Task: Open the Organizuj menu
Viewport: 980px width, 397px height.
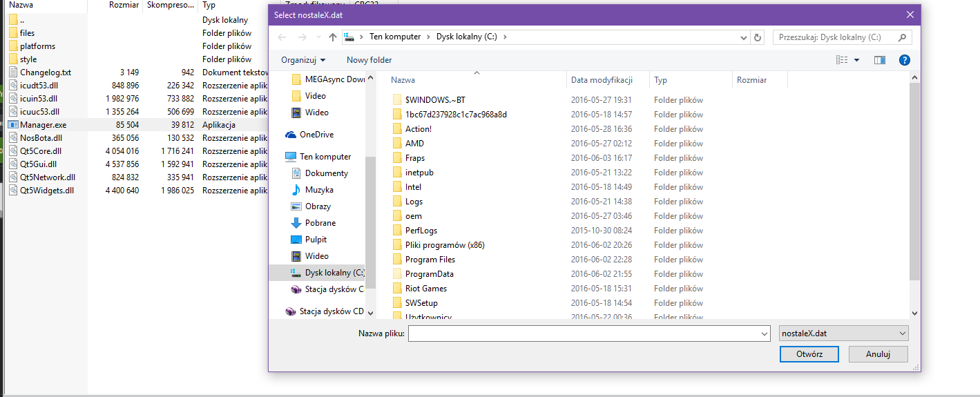Action: [x=303, y=60]
